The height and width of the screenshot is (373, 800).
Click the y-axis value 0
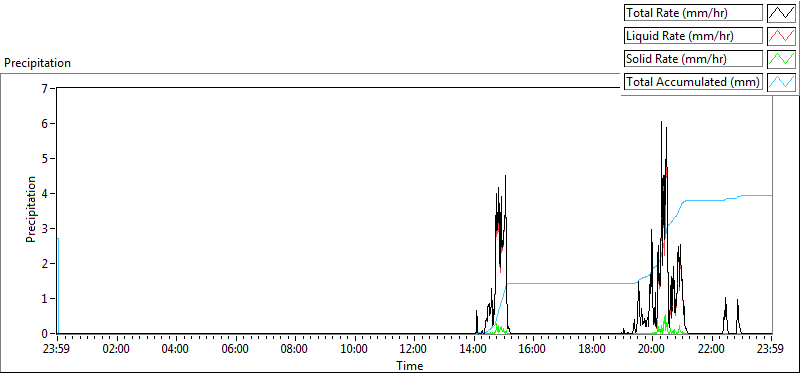(44, 334)
